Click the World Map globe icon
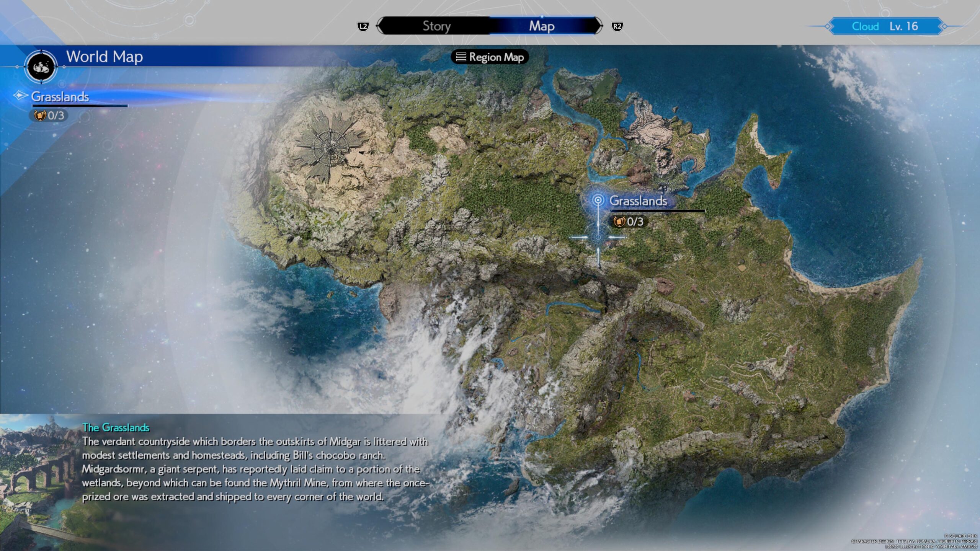Screen dimensions: 980x551 (41, 67)
